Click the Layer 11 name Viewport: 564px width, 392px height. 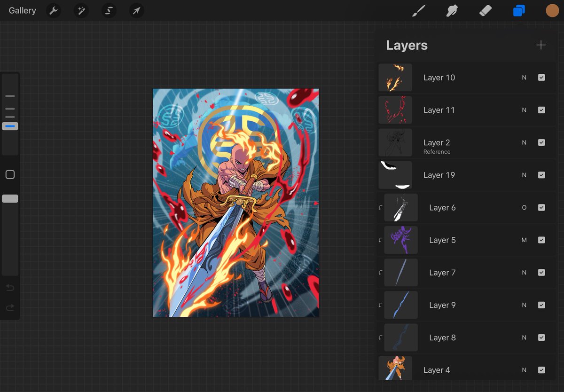tap(439, 110)
